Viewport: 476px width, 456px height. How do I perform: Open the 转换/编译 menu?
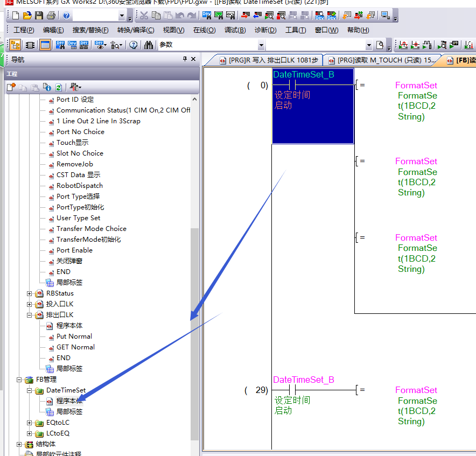click(x=135, y=30)
